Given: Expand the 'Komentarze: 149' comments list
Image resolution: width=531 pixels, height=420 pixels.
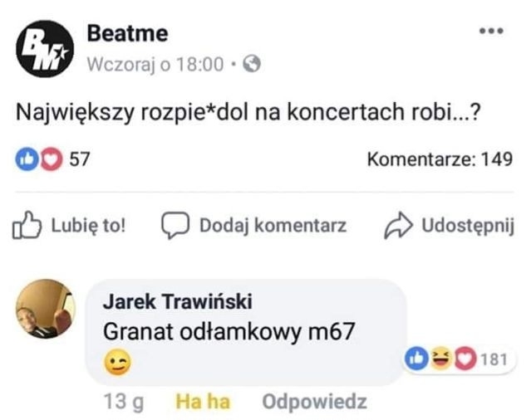Looking at the screenshot, I should [x=440, y=158].
